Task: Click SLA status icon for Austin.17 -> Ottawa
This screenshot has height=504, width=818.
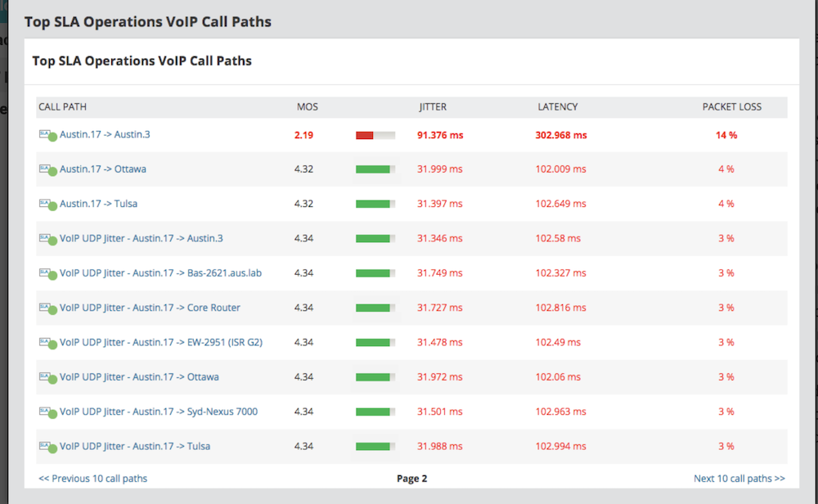Action: (47, 169)
